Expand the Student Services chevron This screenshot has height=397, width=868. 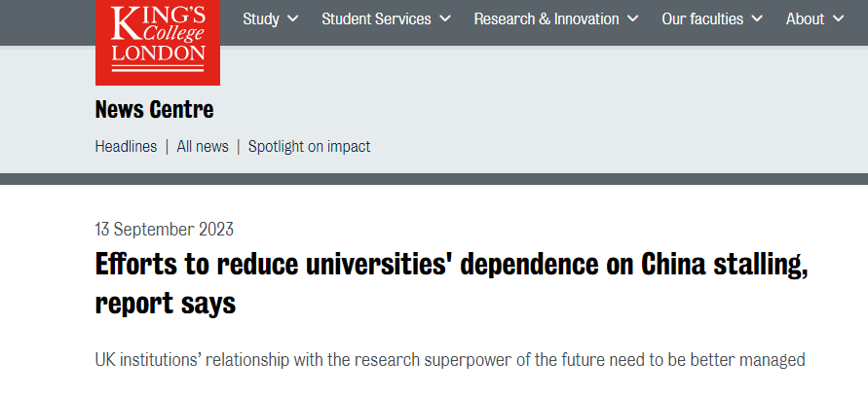coord(445,19)
